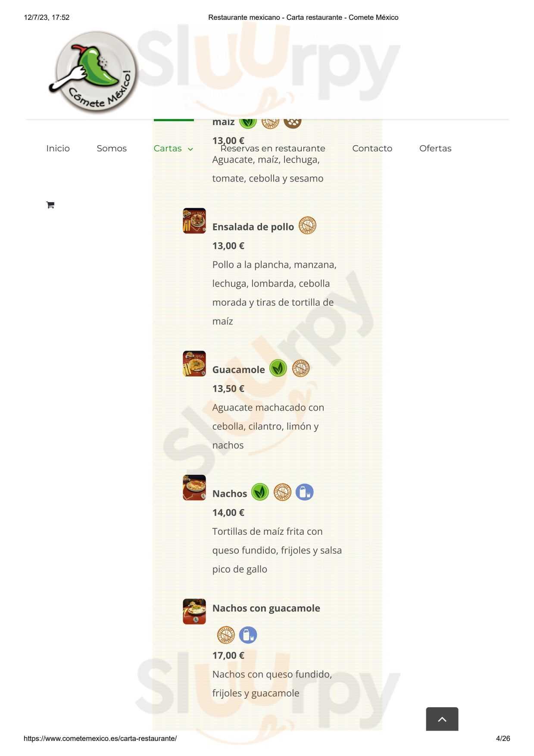The height and width of the screenshot is (756, 534).
Task: Click the gluten-free icon beside Guacamole
Action: [301, 368]
